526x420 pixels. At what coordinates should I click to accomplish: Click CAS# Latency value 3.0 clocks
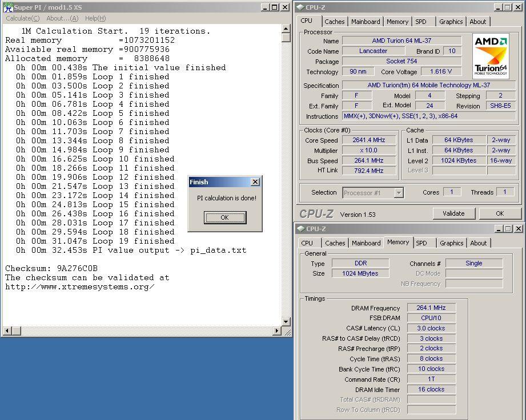(x=431, y=328)
